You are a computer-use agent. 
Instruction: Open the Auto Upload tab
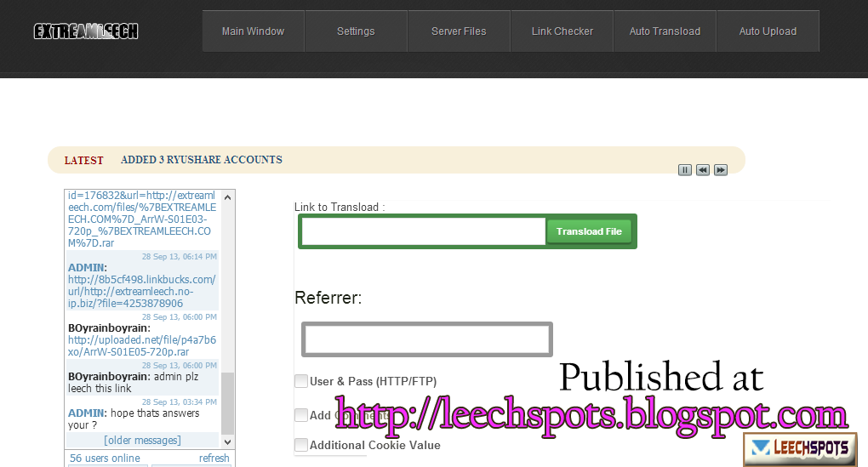[768, 31]
